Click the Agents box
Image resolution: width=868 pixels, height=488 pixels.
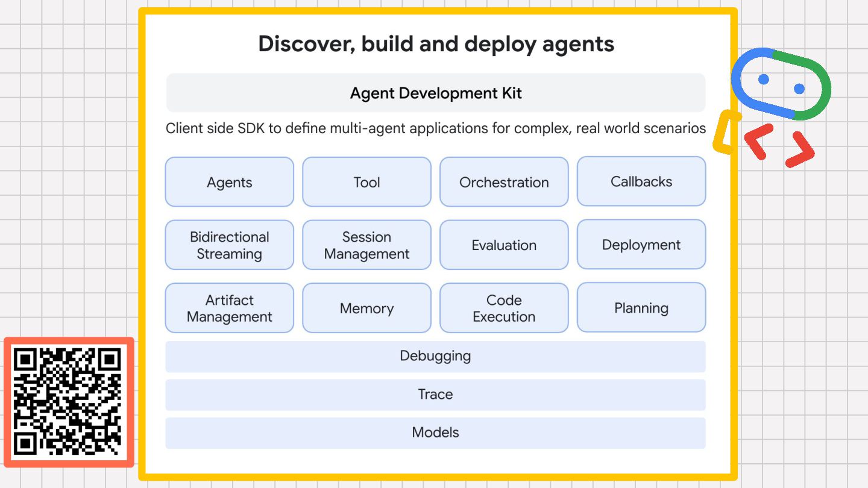230,182
